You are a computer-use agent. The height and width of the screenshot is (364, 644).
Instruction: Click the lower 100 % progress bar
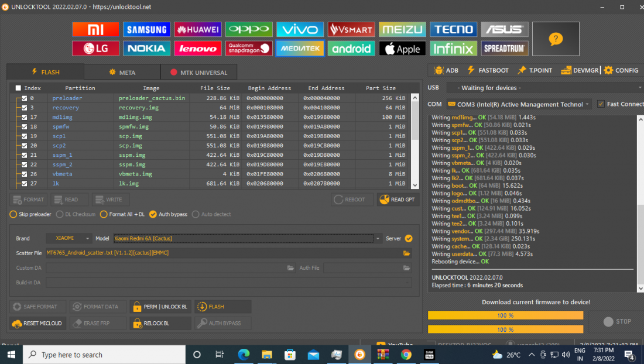[x=506, y=329]
